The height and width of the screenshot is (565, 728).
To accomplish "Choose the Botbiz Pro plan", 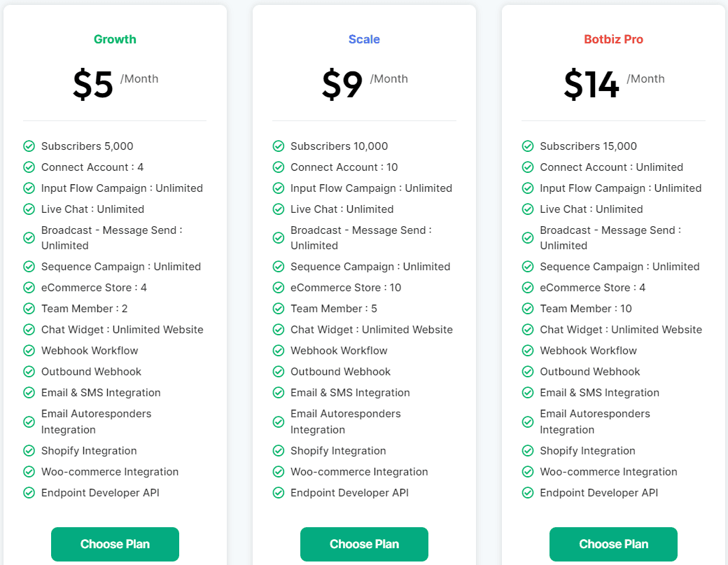I will (x=613, y=544).
